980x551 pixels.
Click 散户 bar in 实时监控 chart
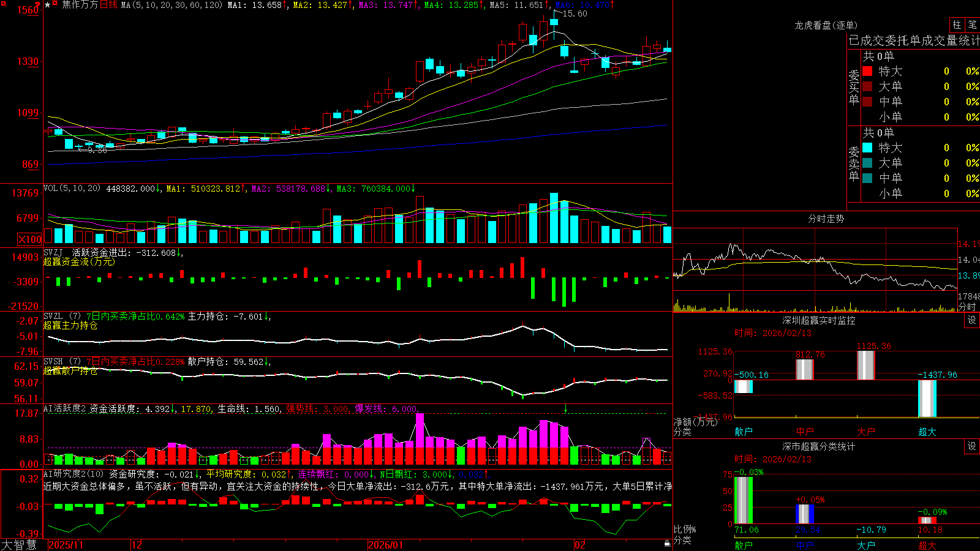coord(744,387)
